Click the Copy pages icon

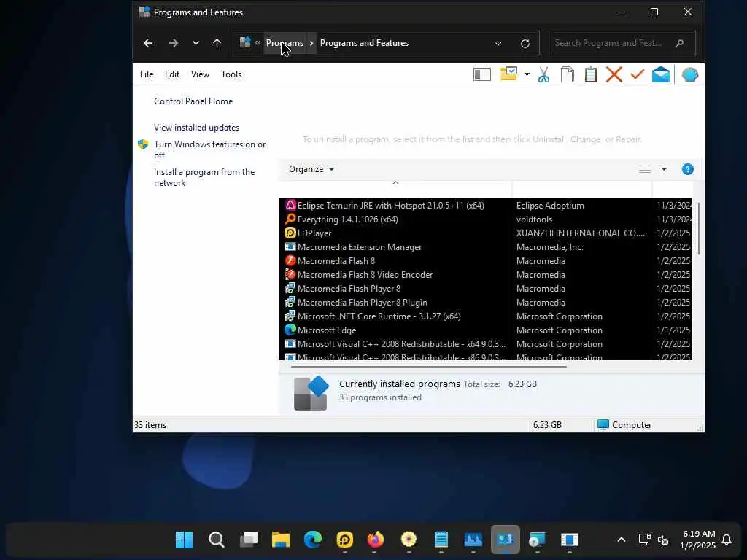click(x=567, y=74)
